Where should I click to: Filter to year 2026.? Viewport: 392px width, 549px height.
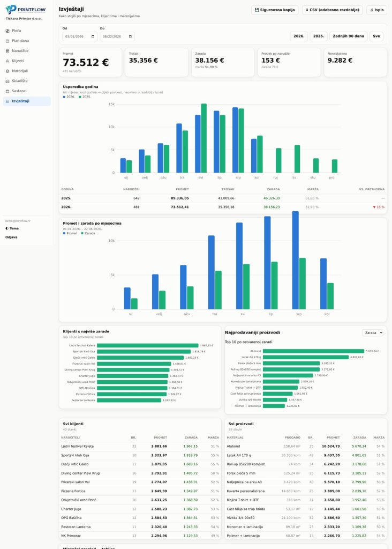coord(299,36)
